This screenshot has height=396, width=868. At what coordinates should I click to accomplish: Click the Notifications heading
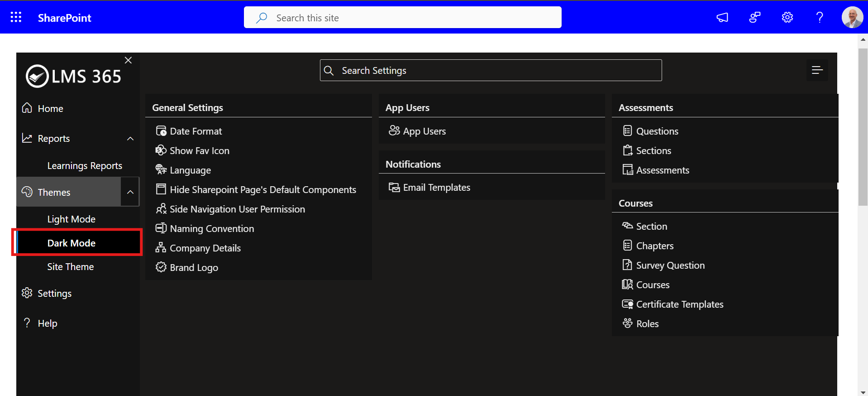(413, 164)
